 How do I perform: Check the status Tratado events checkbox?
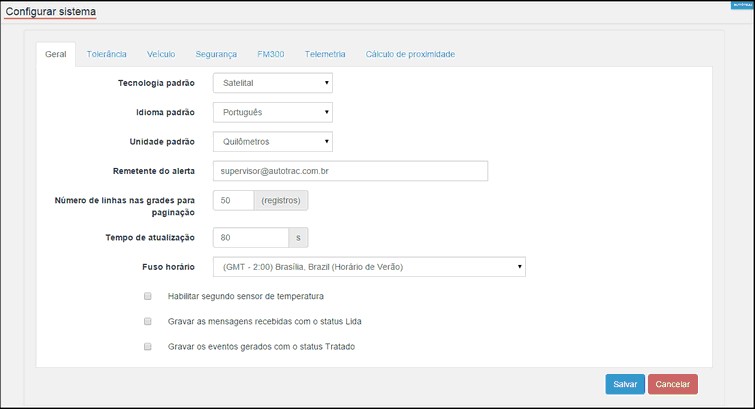[x=148, y=346]
